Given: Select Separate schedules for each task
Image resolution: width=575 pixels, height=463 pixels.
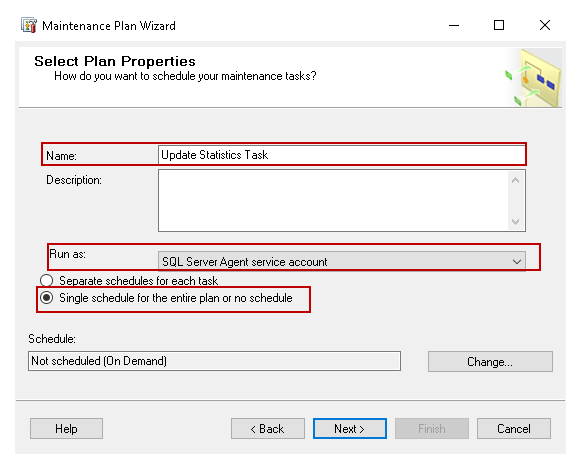Looking at the screenshot, I should pyautogui.click(x=47, y=280).
